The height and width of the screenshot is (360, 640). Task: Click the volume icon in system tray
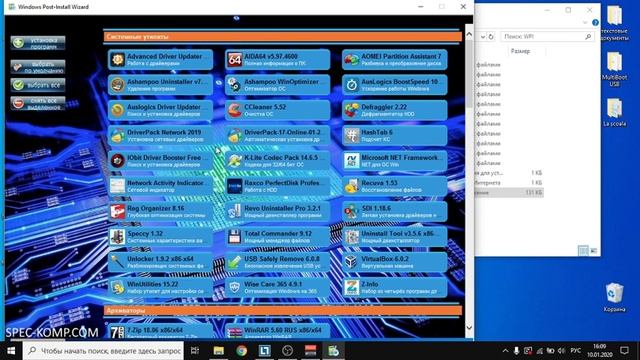562,351
